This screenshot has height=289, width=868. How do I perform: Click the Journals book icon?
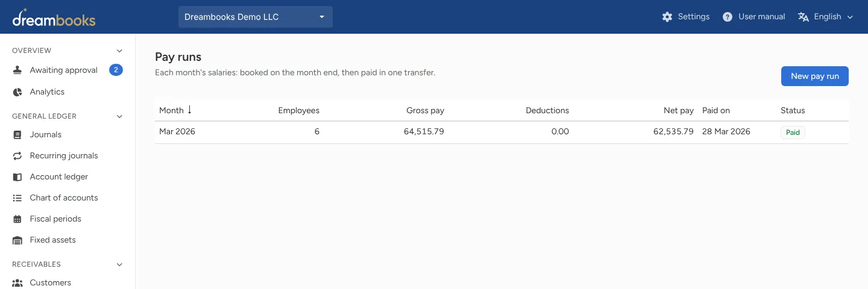click(17, 135)
